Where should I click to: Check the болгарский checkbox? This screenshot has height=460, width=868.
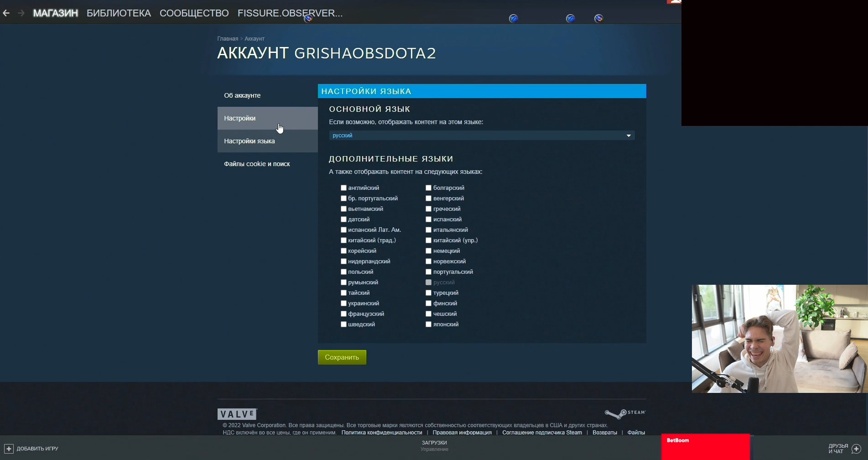coord(428,188)
